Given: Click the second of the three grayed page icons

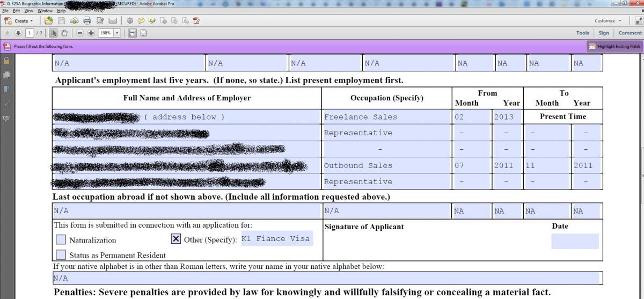Looking at the screenshot, I should click(174, 21).
